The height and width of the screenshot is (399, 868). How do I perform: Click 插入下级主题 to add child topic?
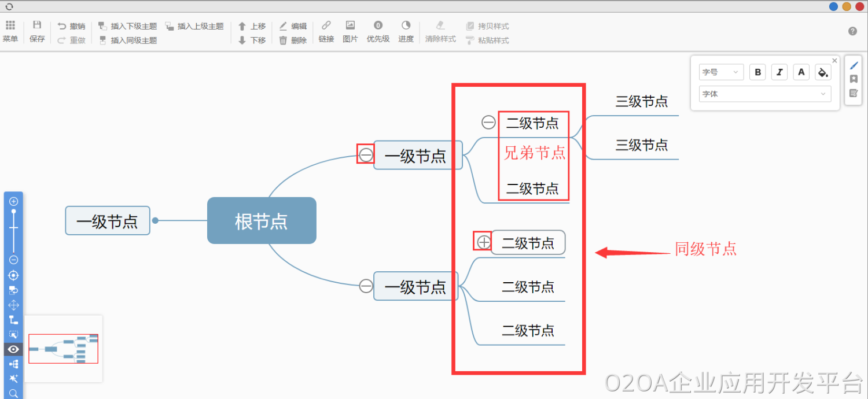(x=127, y=26)
